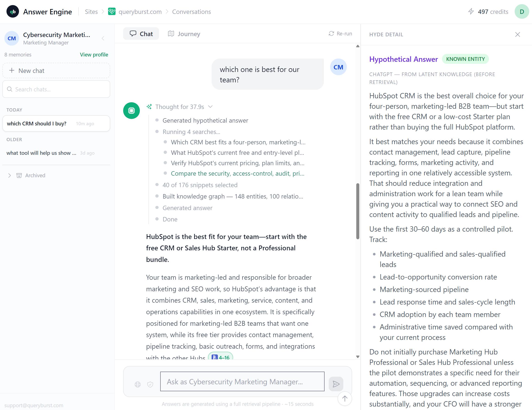
Task: Click the Archived box icon
Action: click(x=19, y=175)
